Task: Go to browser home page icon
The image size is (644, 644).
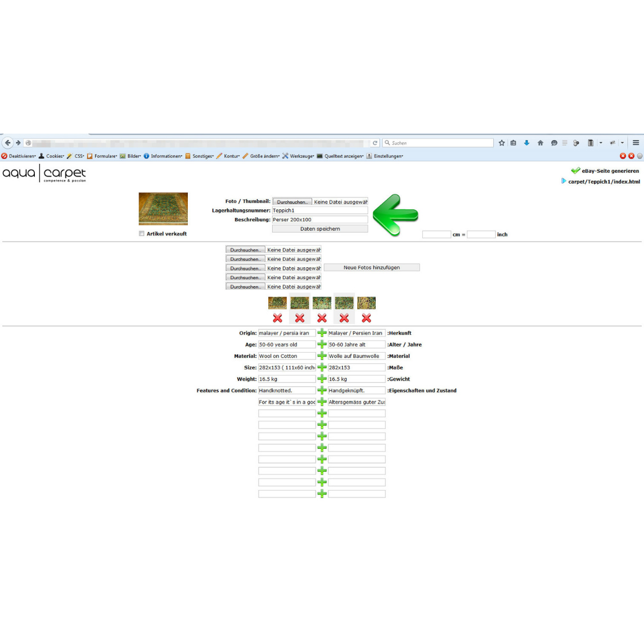Action: [x=540, y=143]
